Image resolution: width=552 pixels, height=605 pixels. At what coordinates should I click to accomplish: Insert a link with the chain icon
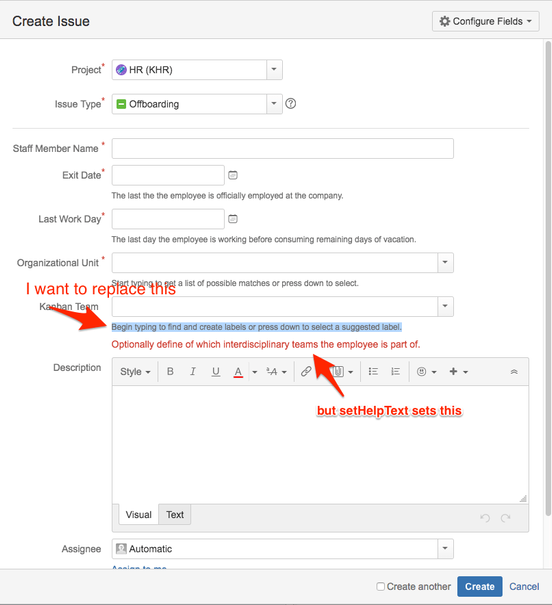tap(306, 372)
